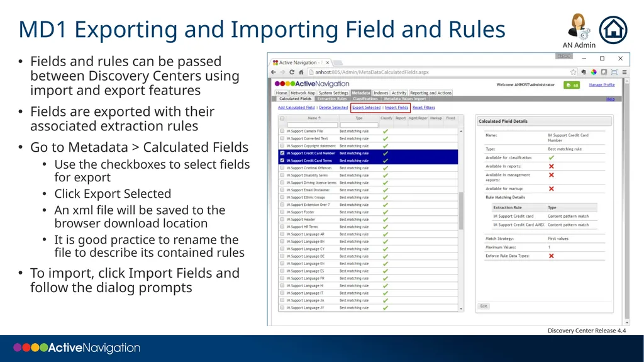Screen dimensions: 644x362
Task: Check the IM Support Criminal Offences checkbox
Action: [282, 168]
